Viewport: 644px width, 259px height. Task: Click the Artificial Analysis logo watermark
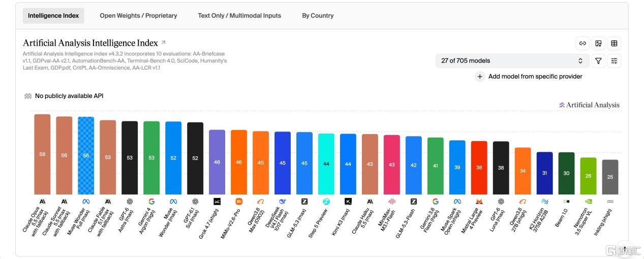589,105
